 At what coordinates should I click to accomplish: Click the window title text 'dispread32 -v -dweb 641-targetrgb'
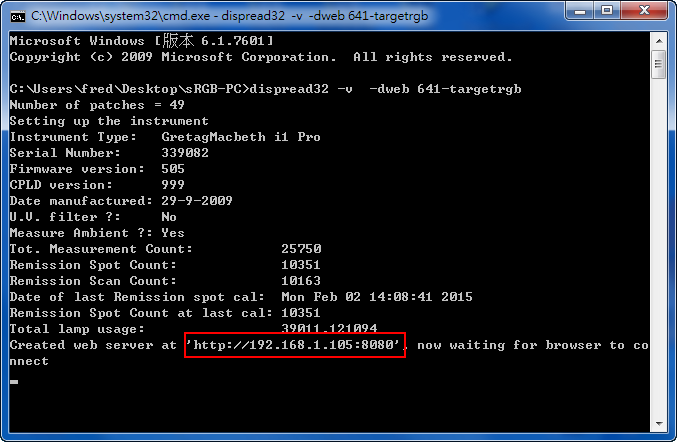point(325,16)
